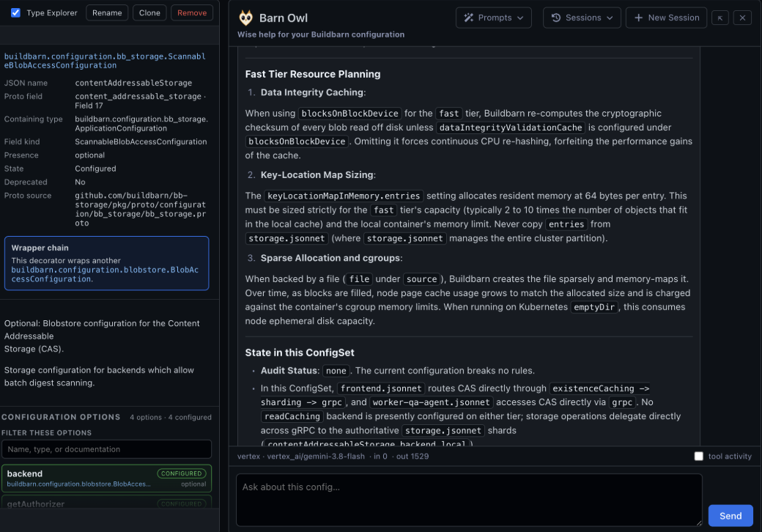Click the '4 options · 4 configured' summary
Viewport: 762px width, 532px height.
click(x=171, y=417)
